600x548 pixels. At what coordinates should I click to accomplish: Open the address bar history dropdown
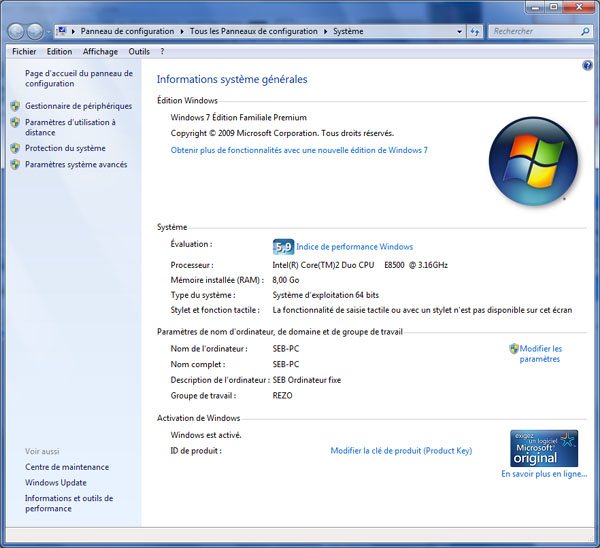[x=459, y=32]
